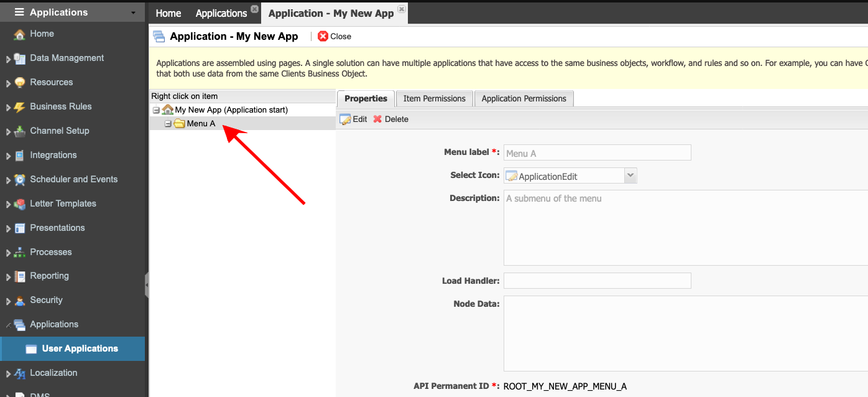The image size is (868, 397).
Task: Open the Letter Templates menu entry
Action: click(63, 203)
